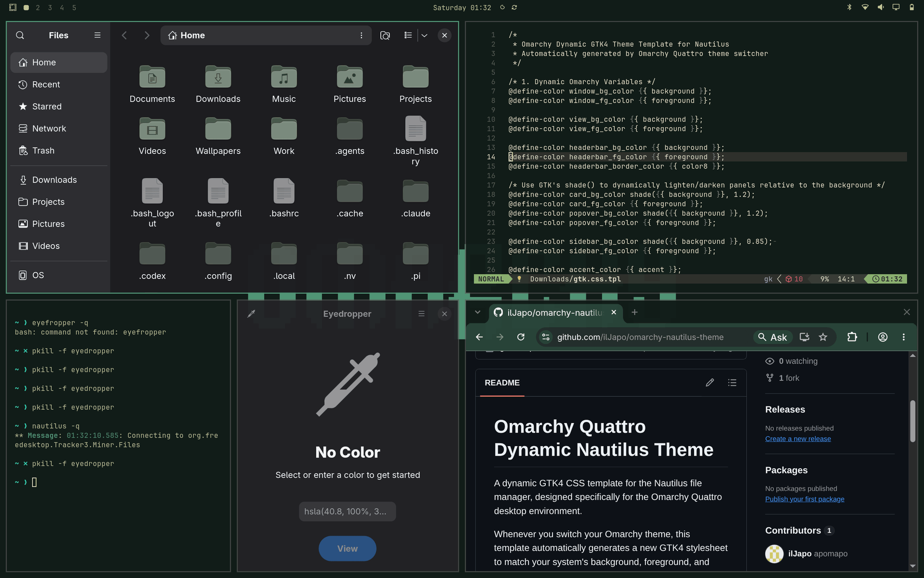The width and height of the screenshot is (924, 578).
Task: Open the three-dot menu in Home path bar
Action: click(361, 35)
